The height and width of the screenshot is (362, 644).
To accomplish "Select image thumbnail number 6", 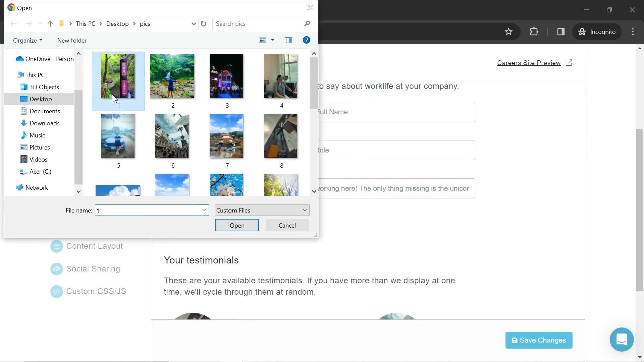I will [172, 136].
